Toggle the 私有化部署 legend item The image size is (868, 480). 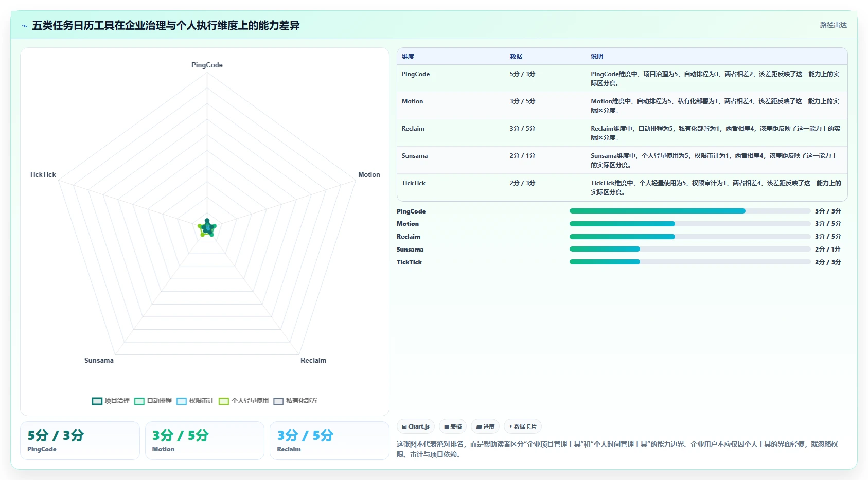click(x=295, y=401)
